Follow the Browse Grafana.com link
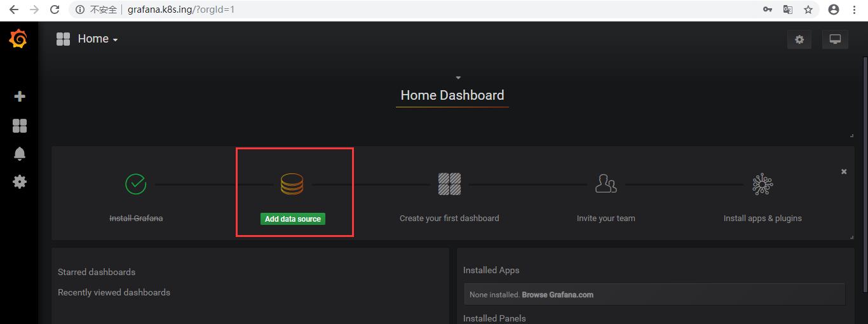 click(x=558, y=295)
